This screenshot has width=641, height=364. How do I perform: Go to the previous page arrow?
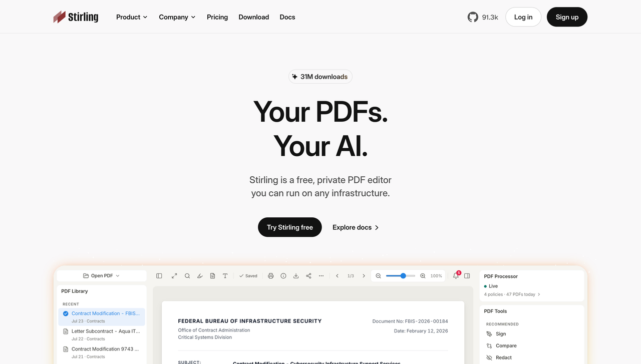click(x=338, y=276)
